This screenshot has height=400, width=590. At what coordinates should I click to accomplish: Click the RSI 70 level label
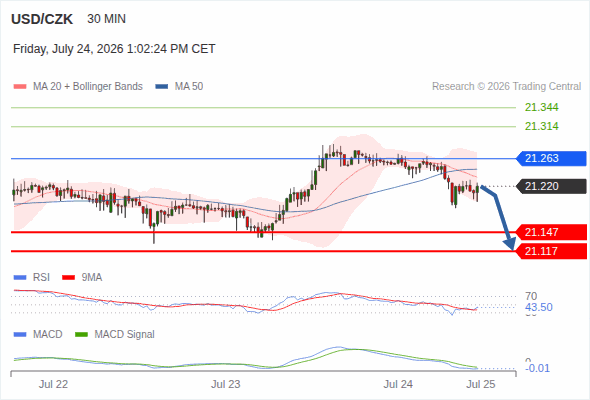click(x=531, y=296)
